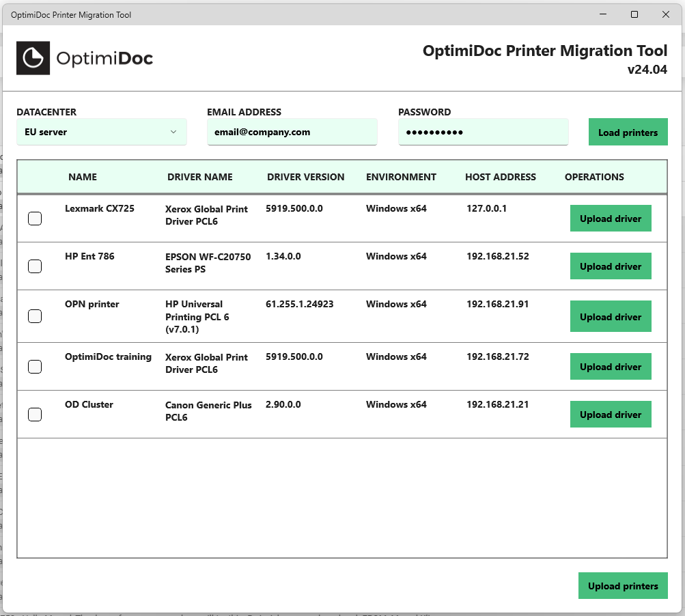Upload driver for OPN printer
This screenshot has height=616, width=685.
pyautogui.click(x=611, y=316)
